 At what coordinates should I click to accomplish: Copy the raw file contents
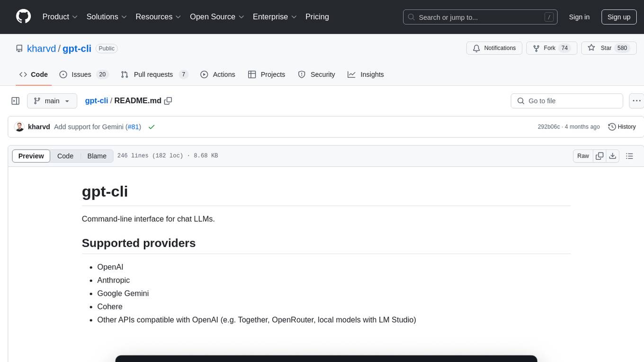[x=599, y=156]
